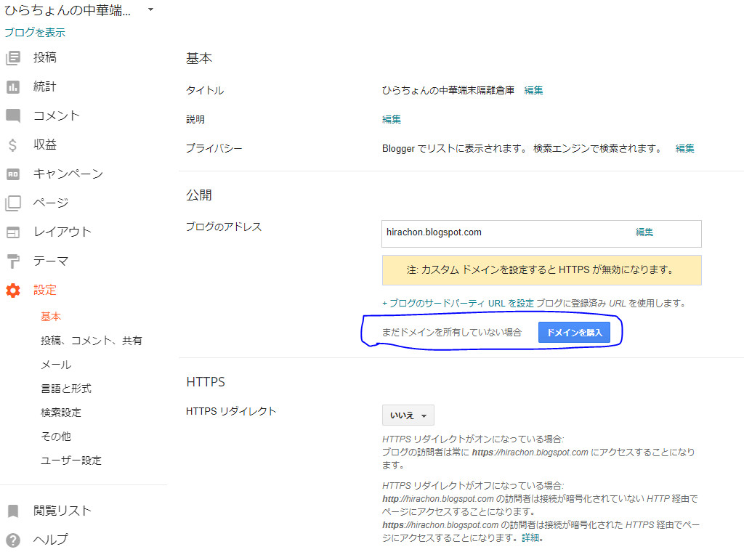The height and width of the screenshot is (560, 744).
Task: Open テーマ in the sidebar menu
Action: tap(51, 261)
